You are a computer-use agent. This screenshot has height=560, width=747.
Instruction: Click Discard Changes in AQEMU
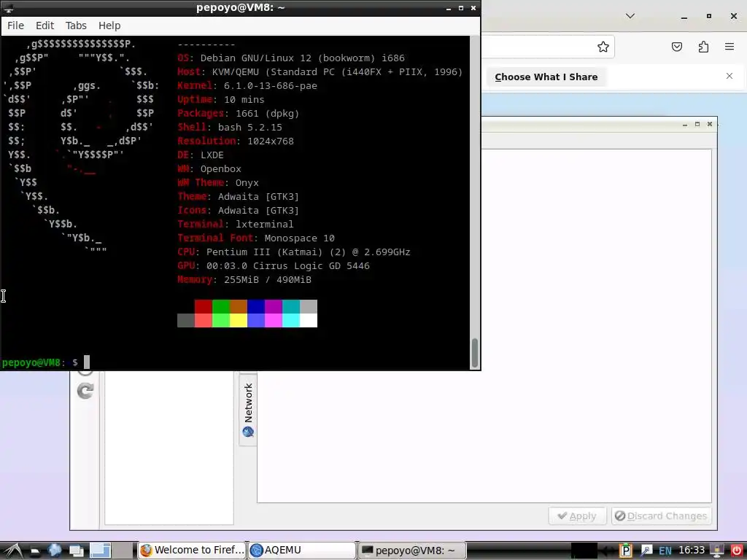coord(661,516)
